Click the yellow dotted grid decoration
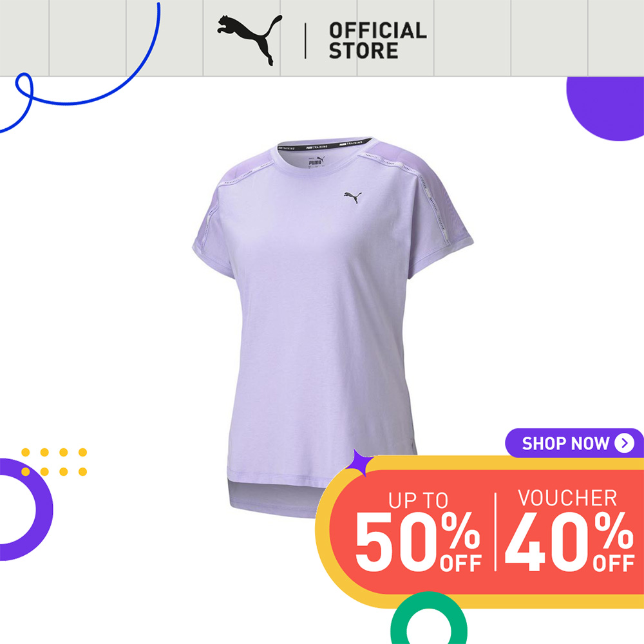The height and width of the screenshot is (644, 644). tap(54, 462)
